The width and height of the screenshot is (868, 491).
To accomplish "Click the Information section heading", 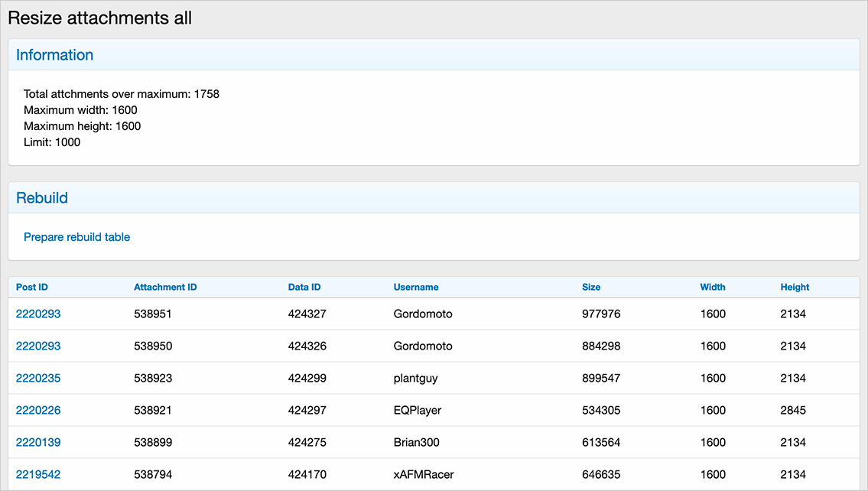I will click(x=55, y=55).
